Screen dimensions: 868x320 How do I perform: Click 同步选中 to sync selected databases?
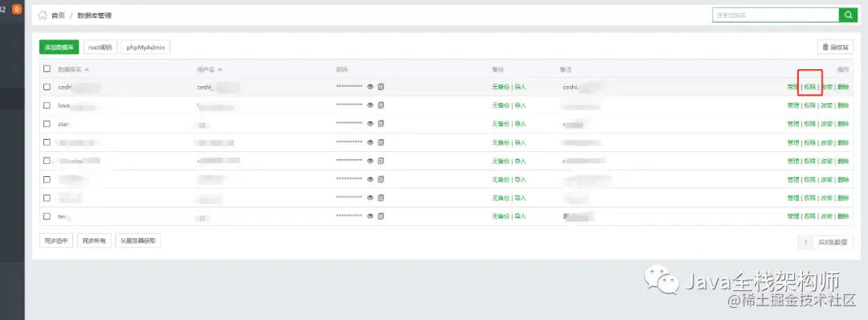(56, 240)
